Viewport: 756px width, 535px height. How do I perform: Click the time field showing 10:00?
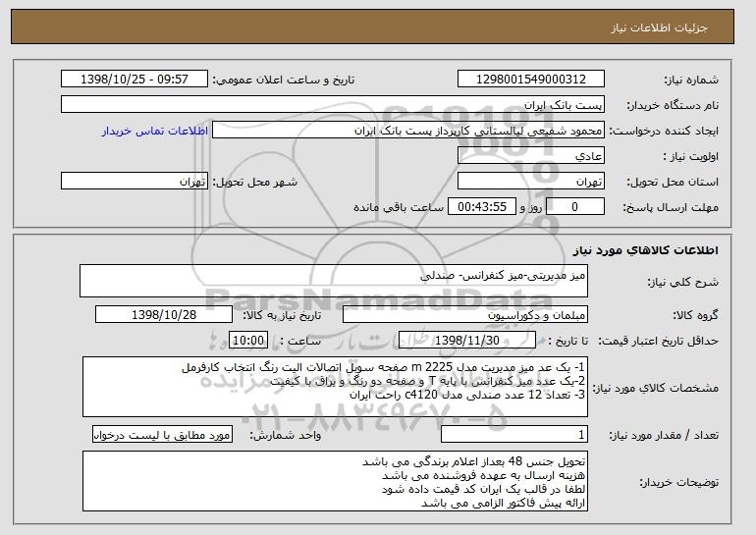point(248,341)
